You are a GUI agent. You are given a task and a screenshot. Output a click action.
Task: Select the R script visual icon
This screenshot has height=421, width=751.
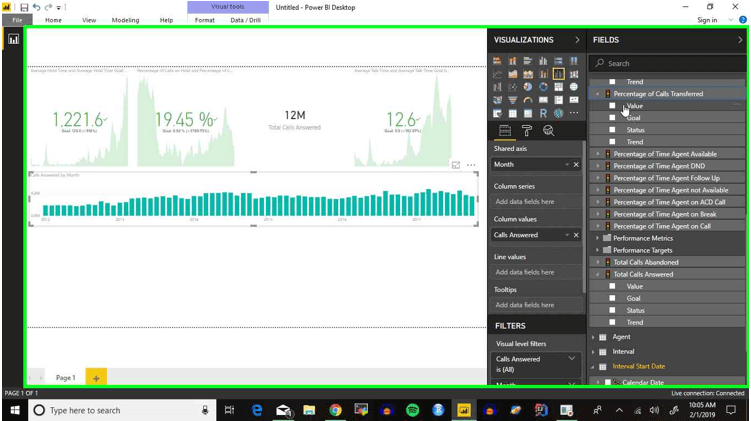click(x=543, y=114)
